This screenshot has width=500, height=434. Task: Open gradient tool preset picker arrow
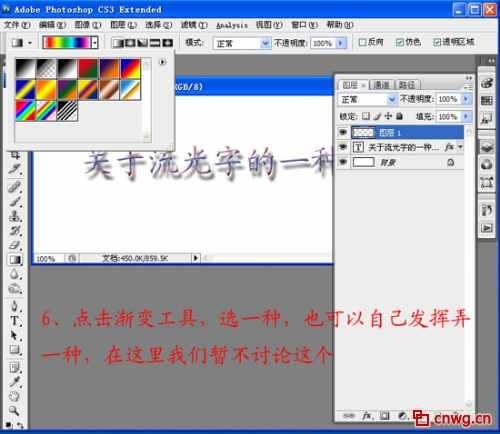(x=30, y=43)
